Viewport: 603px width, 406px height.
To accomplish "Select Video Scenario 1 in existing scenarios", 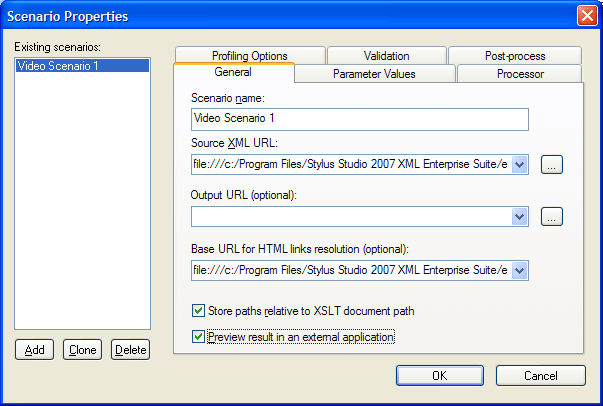I will click(82, 66).
